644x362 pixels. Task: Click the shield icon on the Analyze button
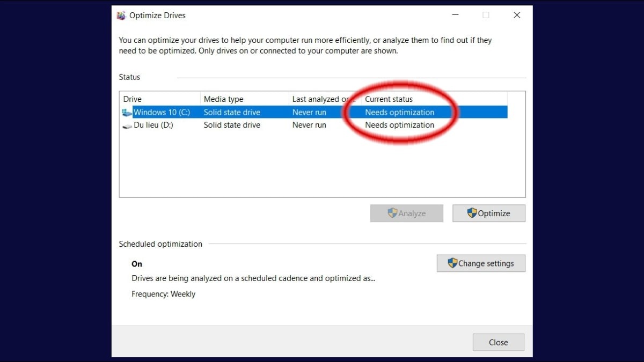(393, 213)
